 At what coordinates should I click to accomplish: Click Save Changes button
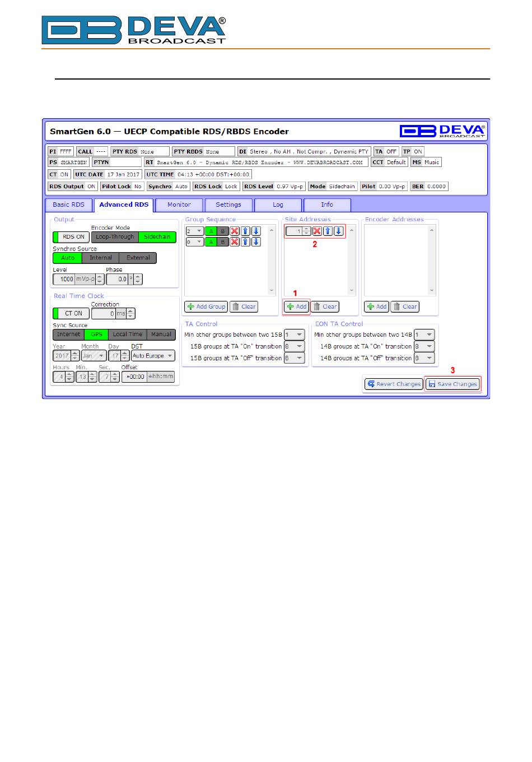point(452,384)
